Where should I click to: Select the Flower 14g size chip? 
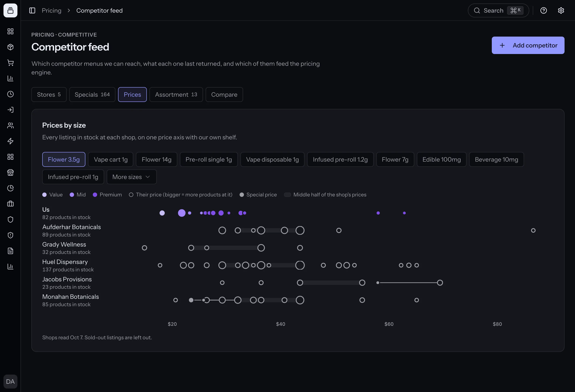click(156, 159)
